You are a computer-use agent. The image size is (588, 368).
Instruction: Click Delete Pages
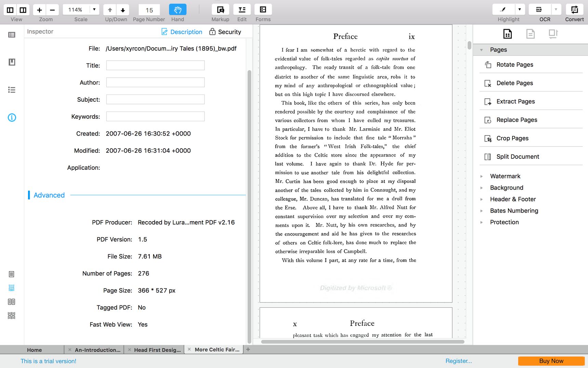(531, 83)
